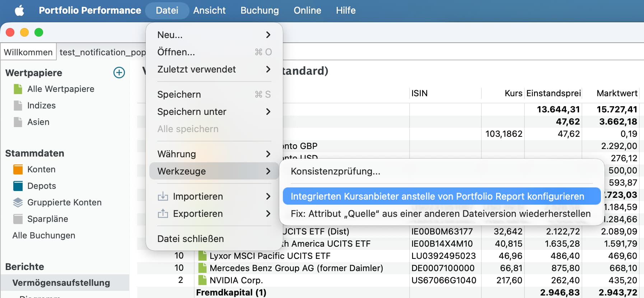Select Vermögensaufstellung under Berichte
The image size is (644, 298).
(61, 283)
